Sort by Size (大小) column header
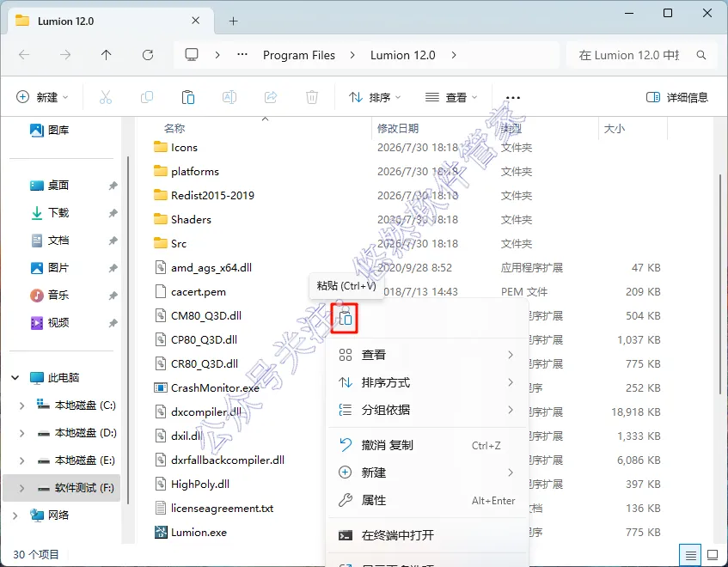The height and width of the screenshot is (567, 728). tap(615, 129)
